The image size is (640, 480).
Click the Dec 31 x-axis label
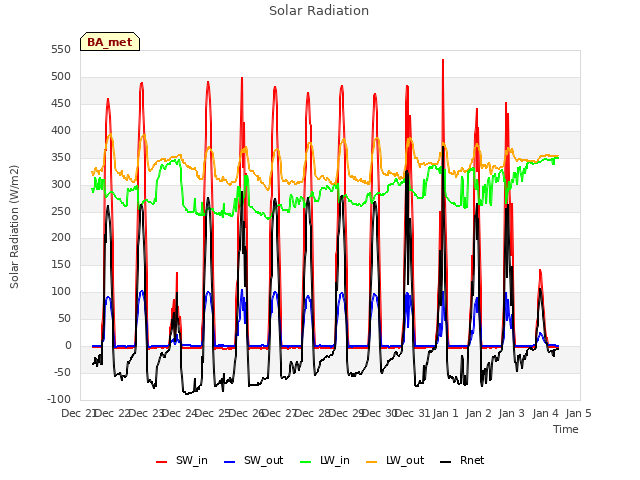[413, 413]
